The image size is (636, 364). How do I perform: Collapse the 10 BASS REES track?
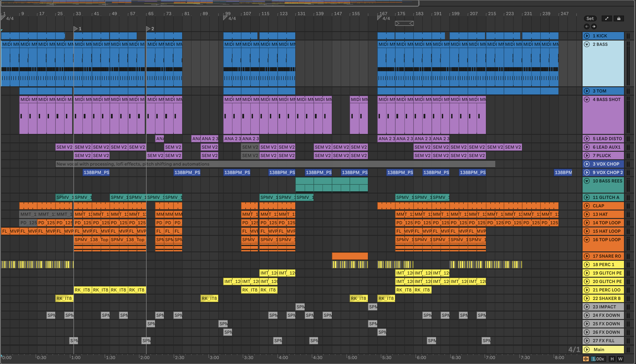click(x=587, y=181)
